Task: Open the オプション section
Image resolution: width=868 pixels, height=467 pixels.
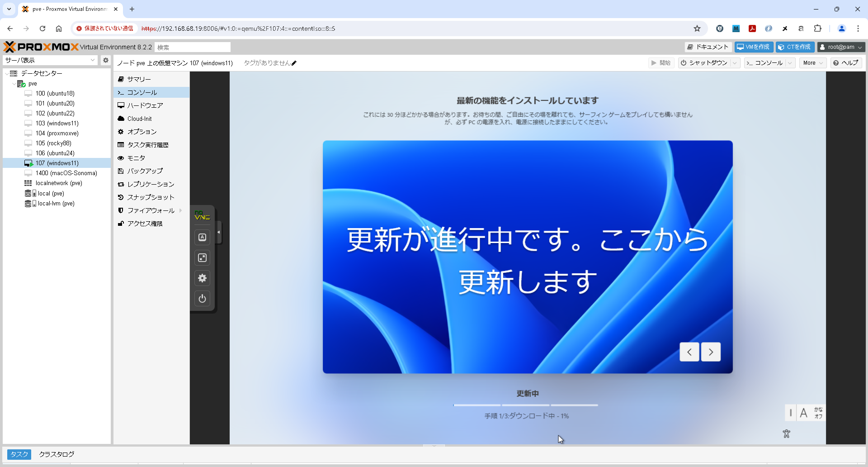Action: [x=151, y=132]
